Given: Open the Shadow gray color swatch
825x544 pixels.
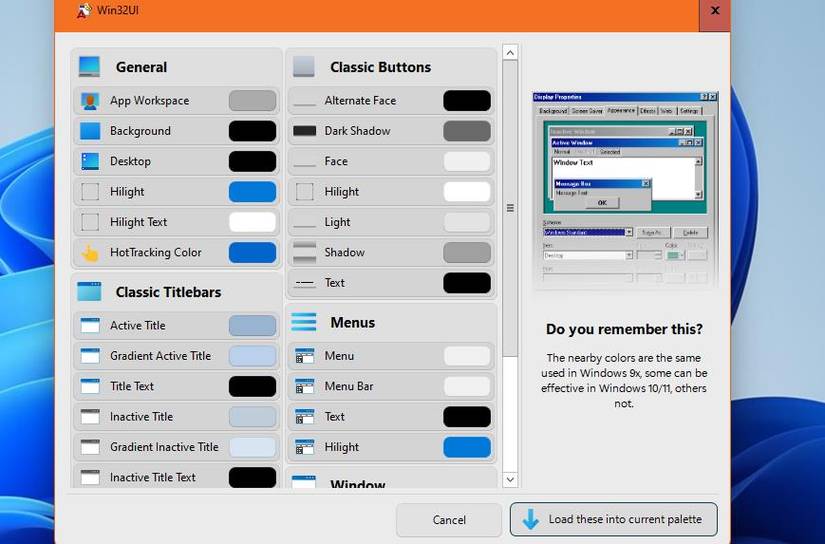Looking at the screenshot, I should [x=467, y=253].
